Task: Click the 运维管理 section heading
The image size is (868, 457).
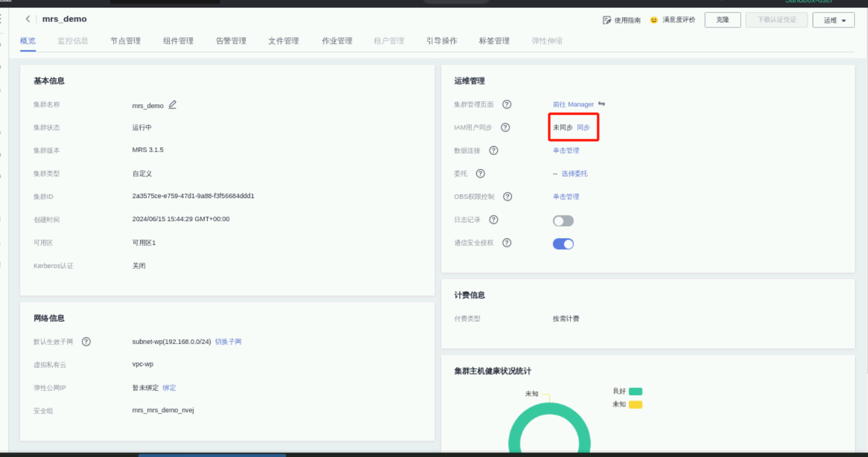Action: tap(469, 81)
